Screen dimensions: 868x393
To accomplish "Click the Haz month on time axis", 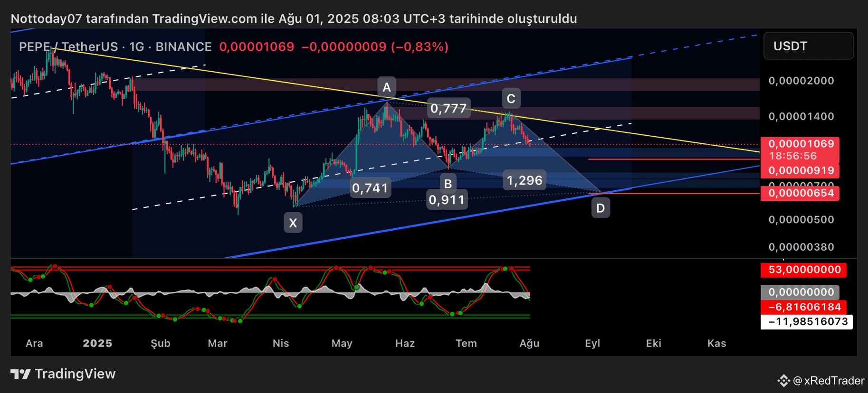I will pos(405,343).
